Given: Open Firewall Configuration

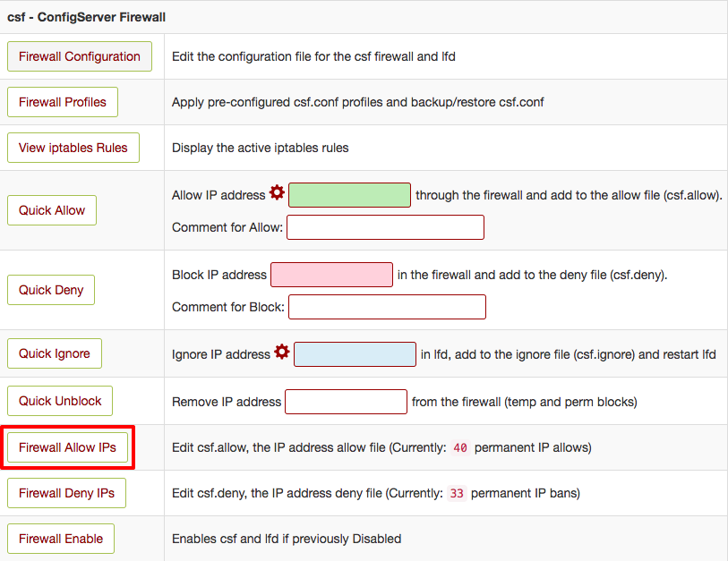Looking at the screenshot, I should [x=80, y=56].
